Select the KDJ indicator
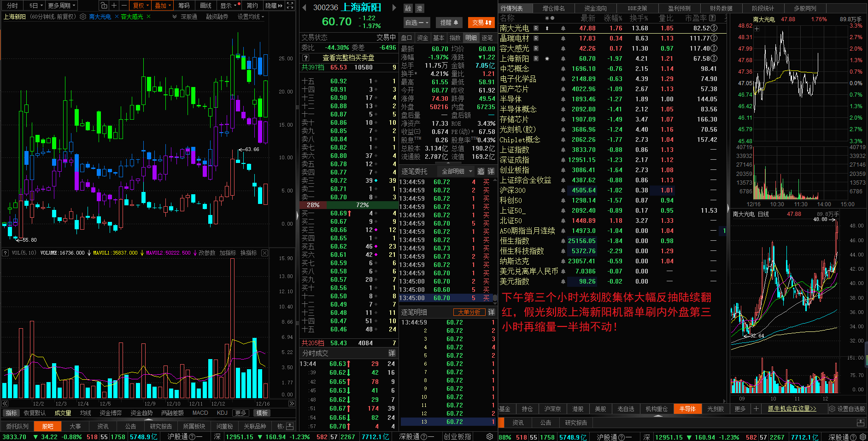This screenshot has width=868, height=441. point(222,413)
